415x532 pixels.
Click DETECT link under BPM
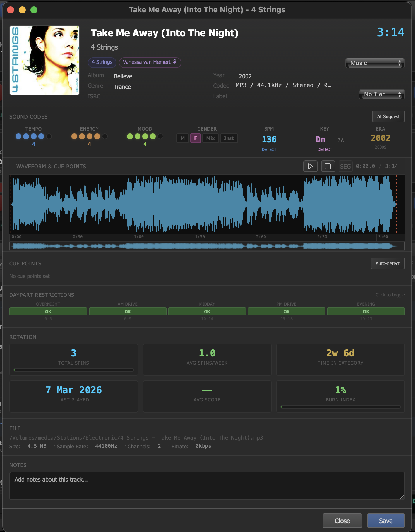click(269, 150)
